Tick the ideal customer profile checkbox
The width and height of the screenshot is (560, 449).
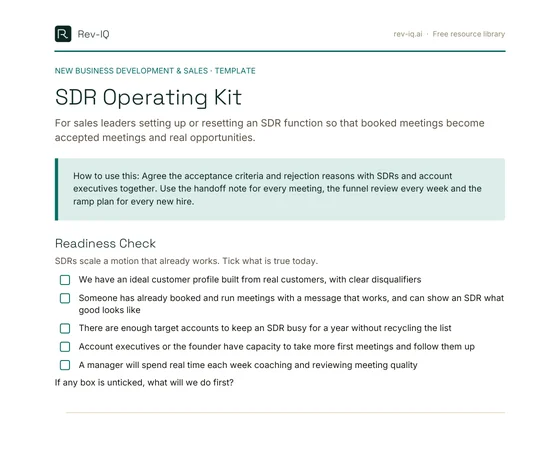[x=65, y=280]
